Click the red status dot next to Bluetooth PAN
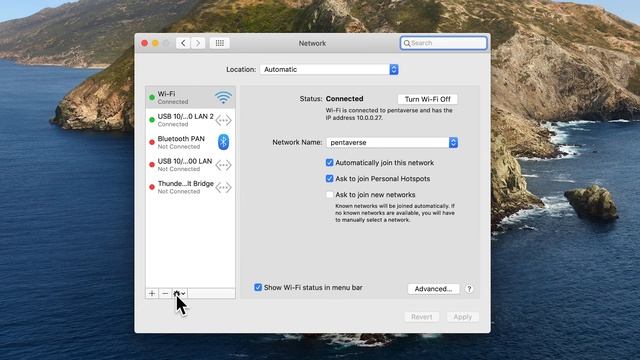640x360 pixels. 152,142
